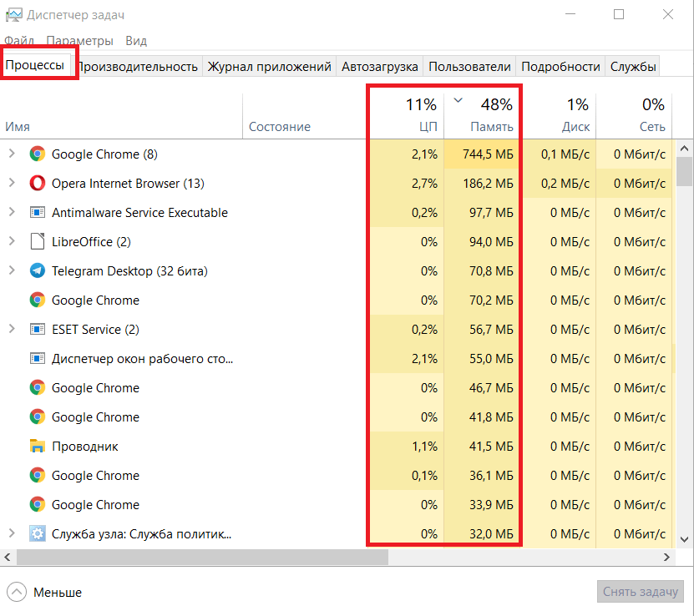Expand the ESET Service (2) group
Image resolution: width=694 pixels, height=616 pixels.
click(x=12, y=329)
